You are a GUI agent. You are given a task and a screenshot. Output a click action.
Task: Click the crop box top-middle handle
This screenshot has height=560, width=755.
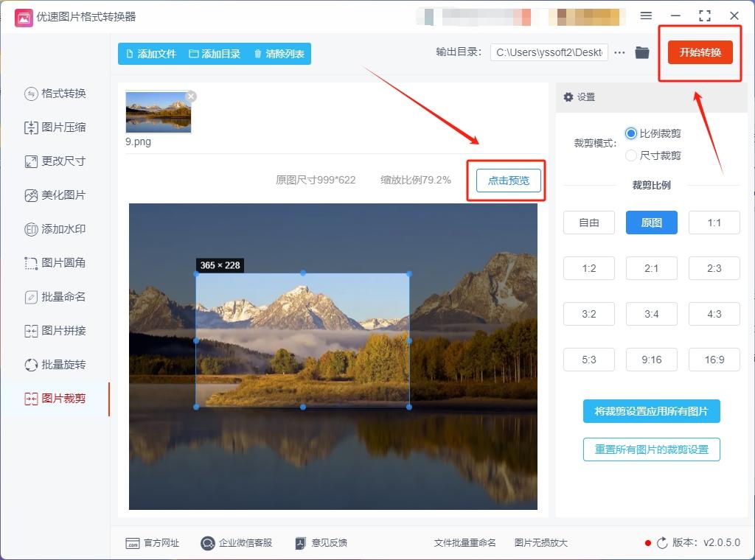click(x=303, y=273)
